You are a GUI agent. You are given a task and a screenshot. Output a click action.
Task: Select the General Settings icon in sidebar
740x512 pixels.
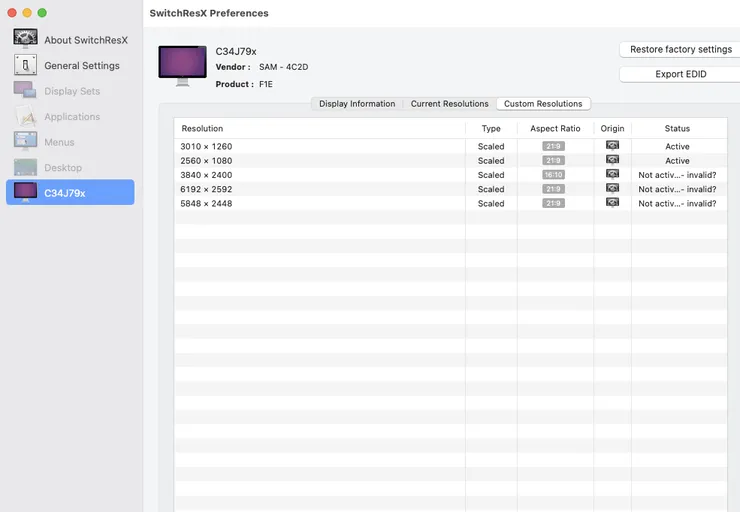(25, 65)
